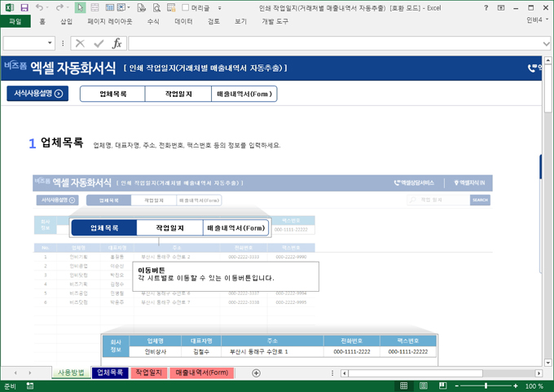554x392 pixels.
Task: Click the 100 % zoom level
Action: tap(534, 386)
